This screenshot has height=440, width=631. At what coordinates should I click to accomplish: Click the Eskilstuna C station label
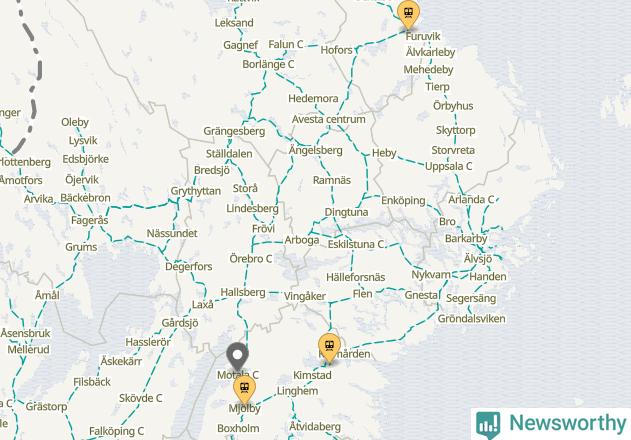pyautogui.click(x=356, y=244)
